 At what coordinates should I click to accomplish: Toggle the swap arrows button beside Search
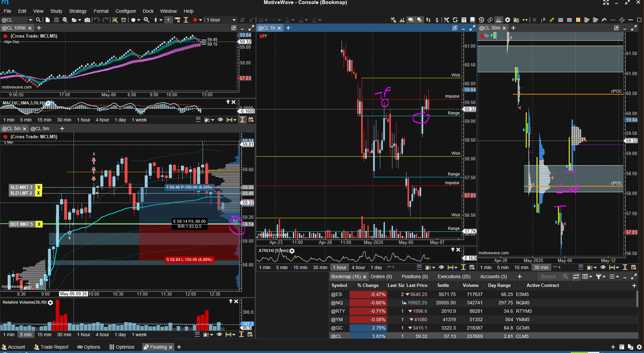pyautogui.click(x=576, y=276)
